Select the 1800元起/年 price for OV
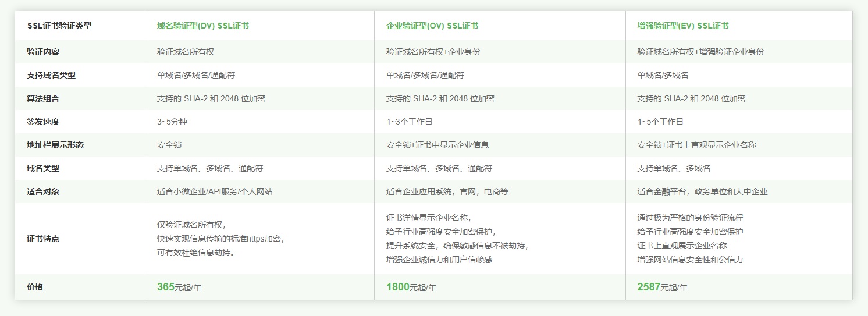This screenshot has width=868, height=316. pyautogui.click(x=411, y=287)
